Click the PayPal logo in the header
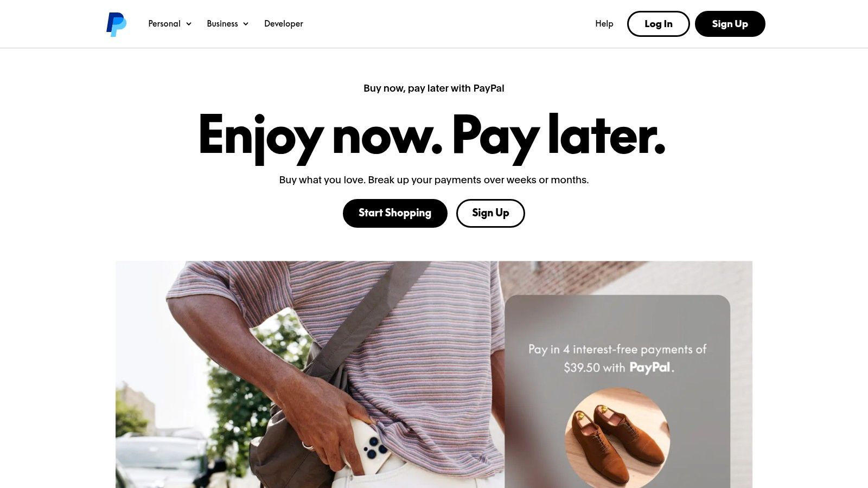Screen dimensions: 868x488 click(x=116, y=24)
